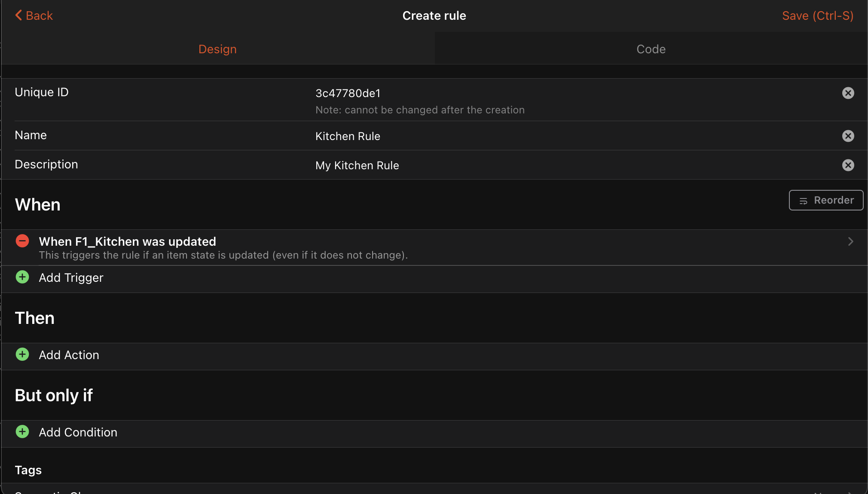Viewport: 868px width, 494px height.
Task: Add a new action under Then
Action: pyautogui.click(x=22, y=354)
